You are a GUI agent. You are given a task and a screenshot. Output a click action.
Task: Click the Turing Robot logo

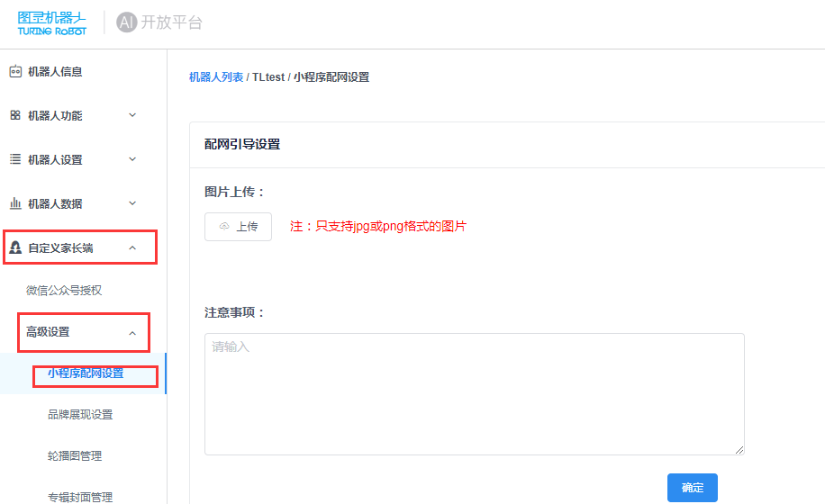pos(51,23)
